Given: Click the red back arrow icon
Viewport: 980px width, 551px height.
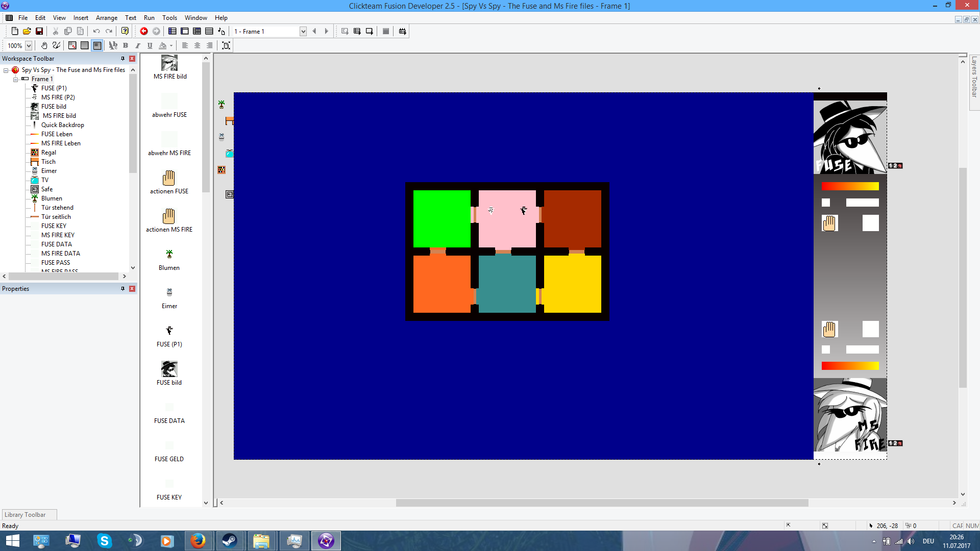Looking at the screenshot, I should pos(144,31).
